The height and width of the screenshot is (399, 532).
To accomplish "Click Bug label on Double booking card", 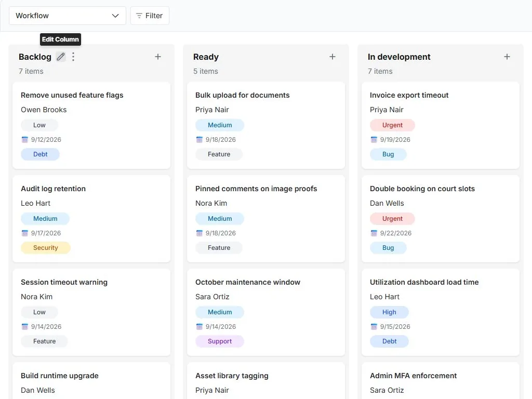I will (388, 248).
